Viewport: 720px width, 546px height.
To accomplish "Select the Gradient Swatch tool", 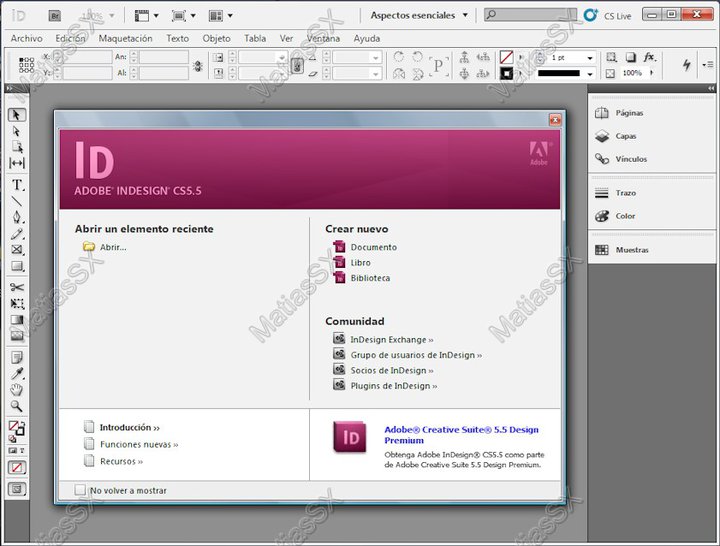I will click(17, 320).
